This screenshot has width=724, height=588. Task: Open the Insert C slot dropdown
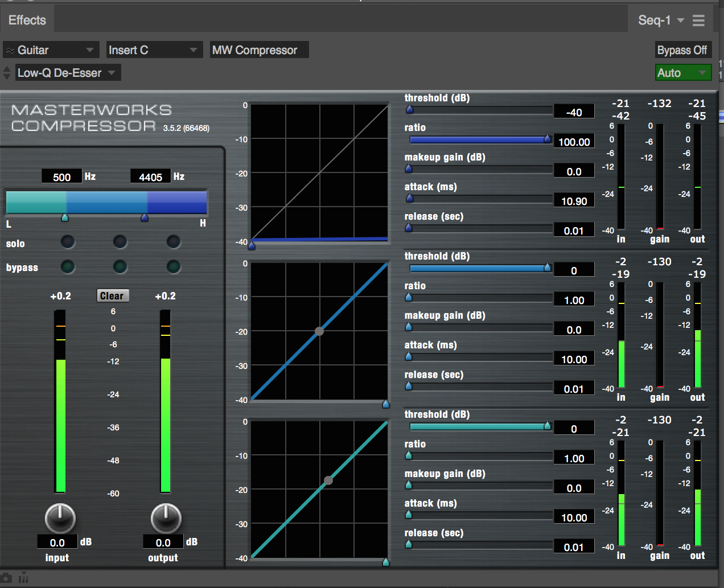coord(154,50)
